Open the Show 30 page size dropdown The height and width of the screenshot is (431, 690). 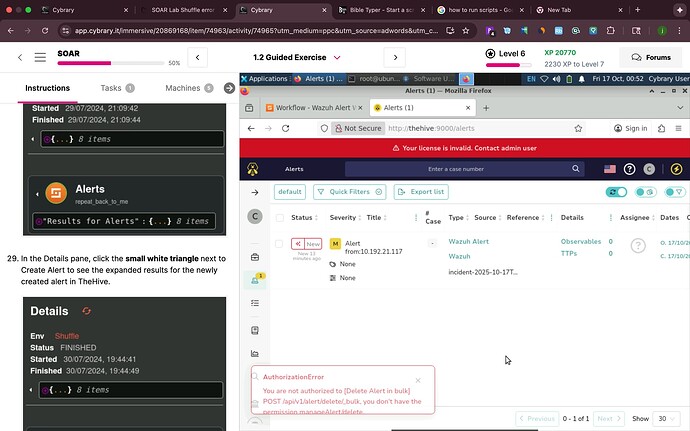[667, 418]
